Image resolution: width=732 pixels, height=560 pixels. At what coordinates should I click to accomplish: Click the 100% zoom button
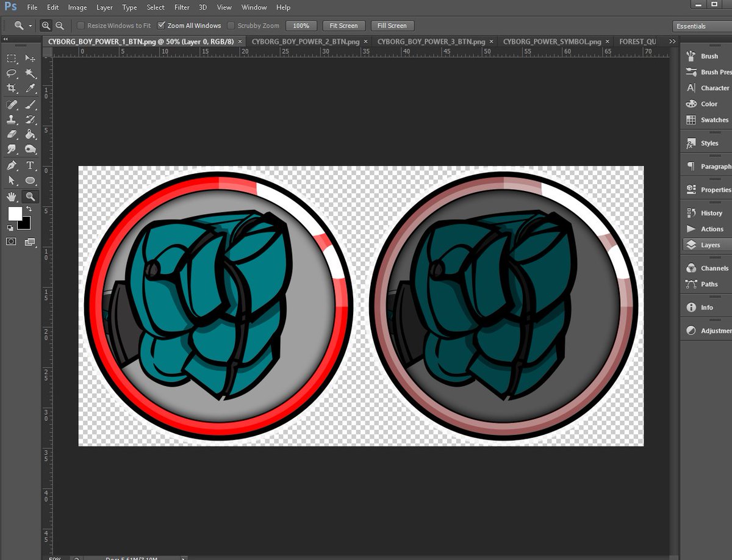coord(301,26)
